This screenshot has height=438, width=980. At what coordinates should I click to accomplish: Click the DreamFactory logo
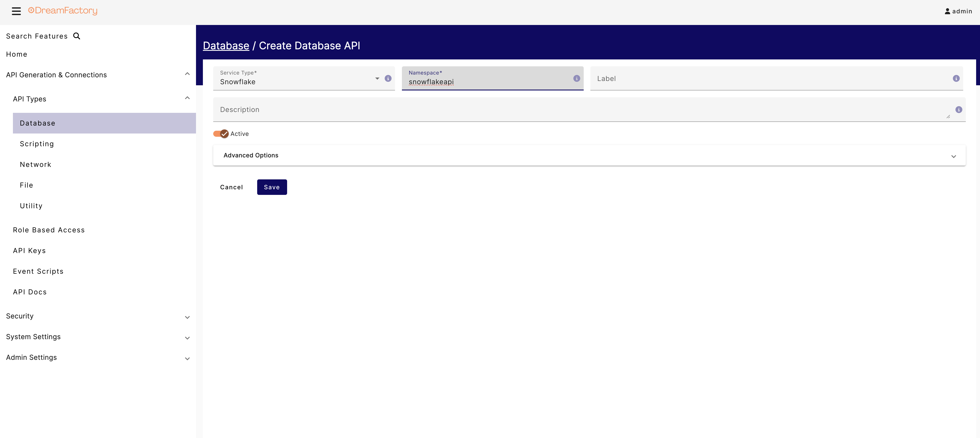click(x=63, y=11)
